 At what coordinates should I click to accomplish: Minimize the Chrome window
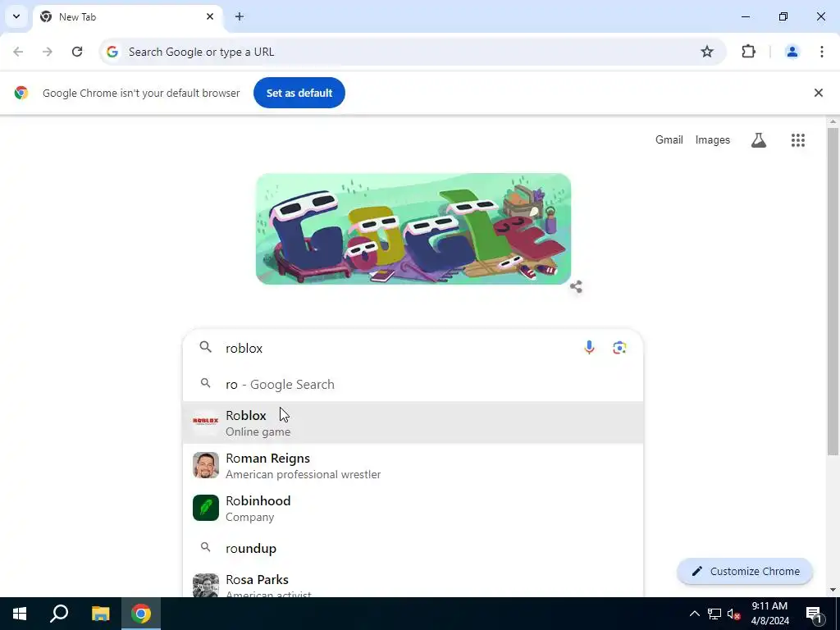[745, 16]
